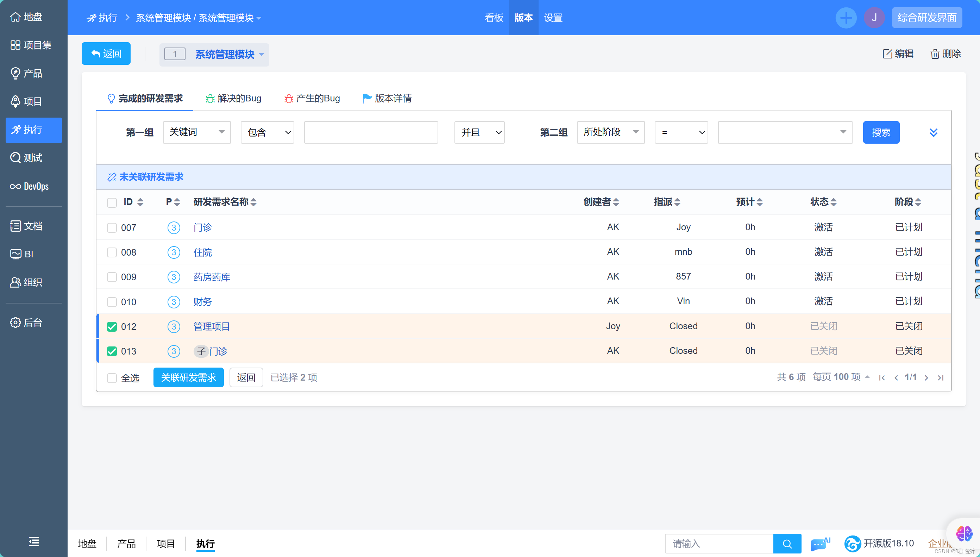Open the 药房药库 requirement link
The image size is (980, 557).
[212, 277]
